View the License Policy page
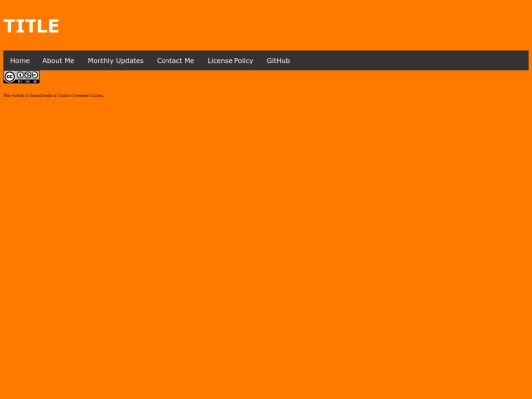Screen dimensions: 532x399 coord(231,61)
